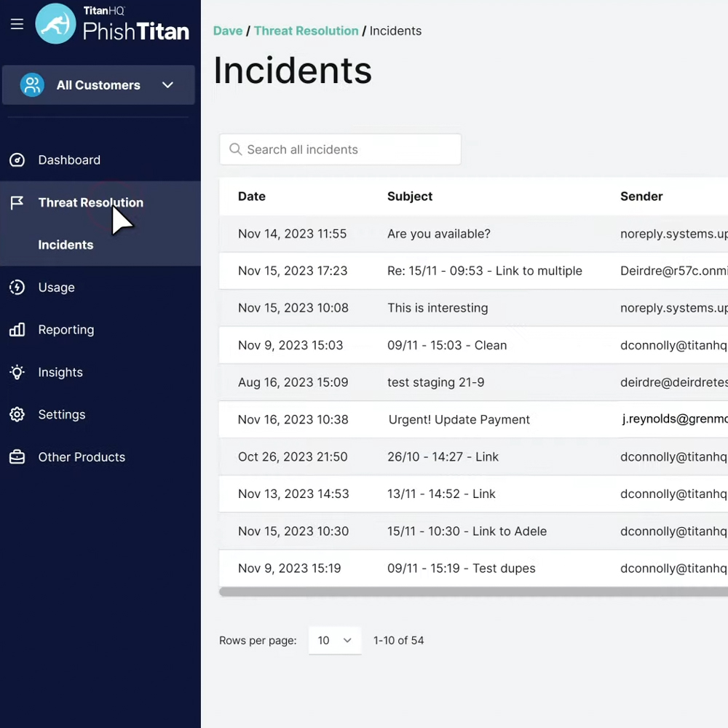728x728 pixels.
Task: Click the Threat Resolution flag icon
Action: point(16,202)
